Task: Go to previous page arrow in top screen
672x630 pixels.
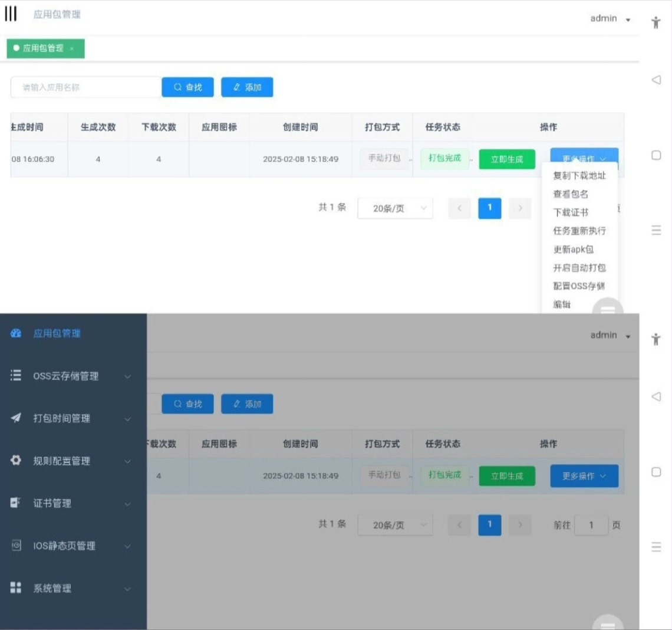Action: 459,208
